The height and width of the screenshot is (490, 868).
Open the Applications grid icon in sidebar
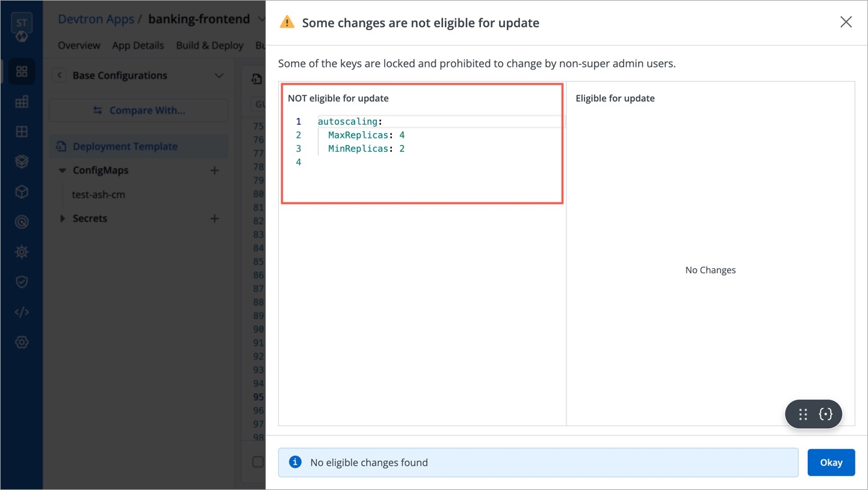22,72
